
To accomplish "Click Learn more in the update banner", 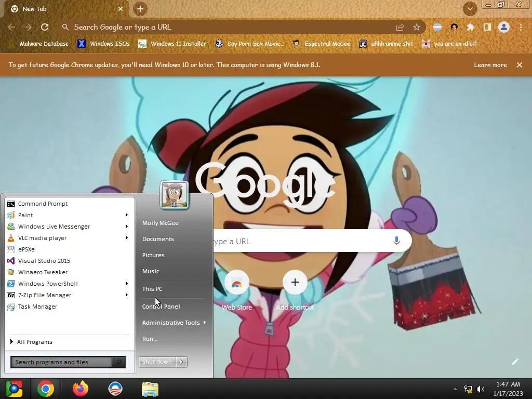I will (x=490, y=65).
